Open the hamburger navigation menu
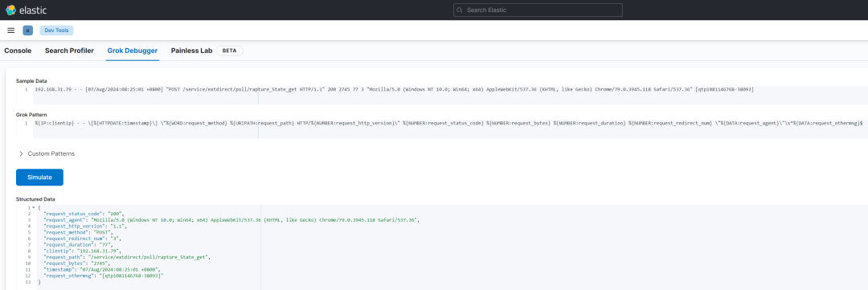 (x=11, y=31)
